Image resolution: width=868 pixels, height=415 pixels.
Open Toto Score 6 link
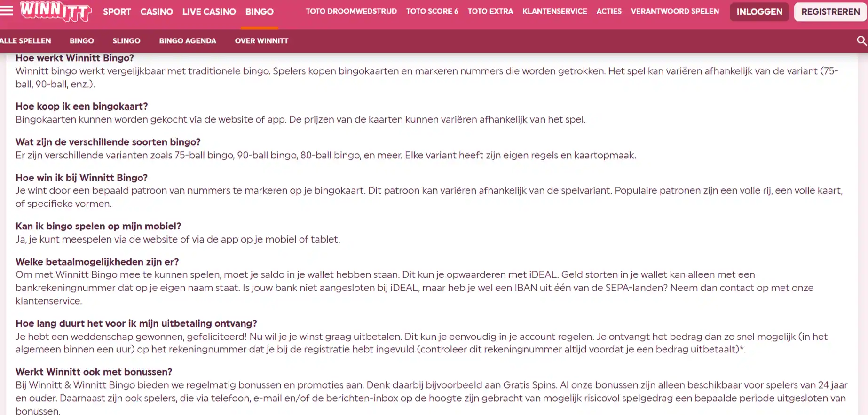(x=432, y=11)
